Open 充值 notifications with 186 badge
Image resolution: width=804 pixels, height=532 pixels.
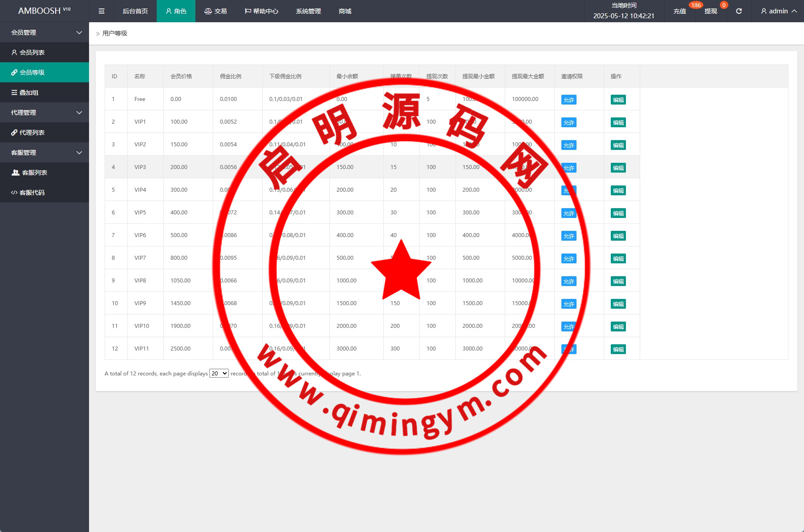pyautogui.click(x=679, y=11)
